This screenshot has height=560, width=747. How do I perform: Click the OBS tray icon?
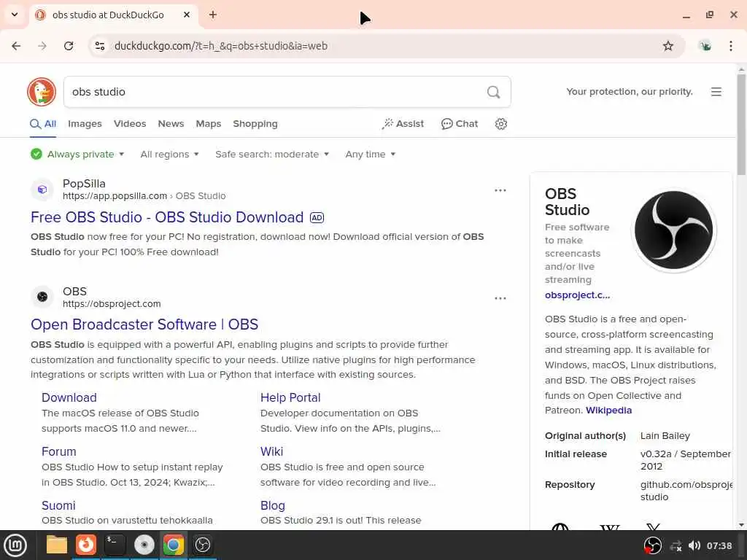[x=653, y=545]
